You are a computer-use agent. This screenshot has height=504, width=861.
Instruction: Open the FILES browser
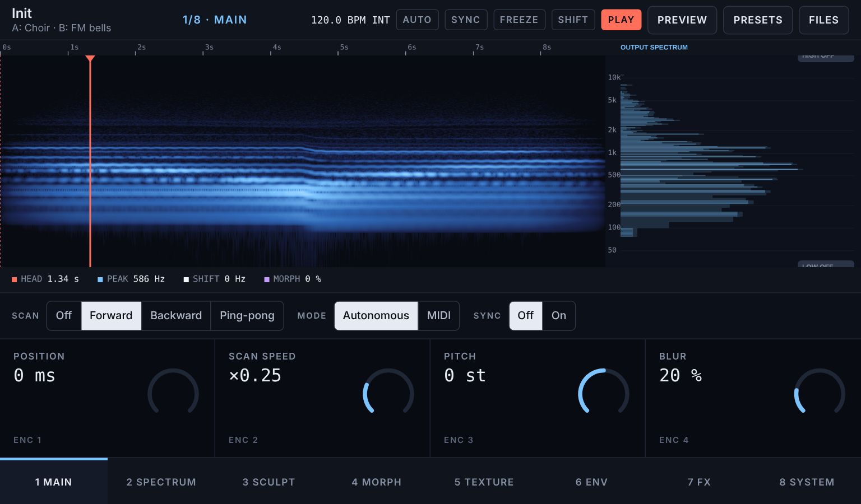coord(824,20)
